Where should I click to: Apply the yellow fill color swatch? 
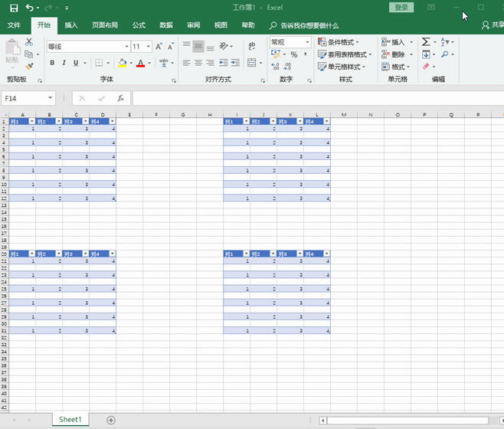pos(121,63)
